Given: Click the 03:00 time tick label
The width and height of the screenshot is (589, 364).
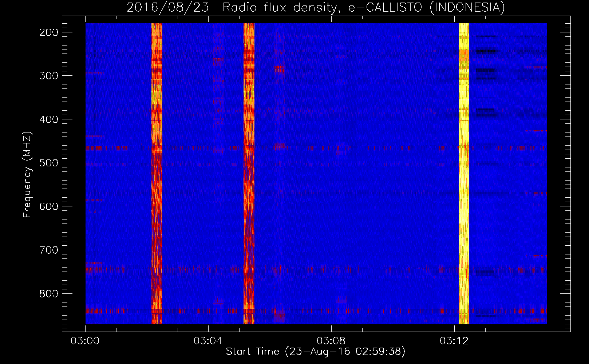Looking at the screenshot, I should pos(85,341).
